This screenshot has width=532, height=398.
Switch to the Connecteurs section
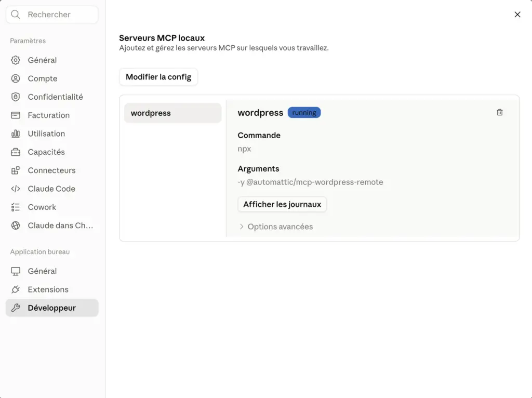(52, 170)
